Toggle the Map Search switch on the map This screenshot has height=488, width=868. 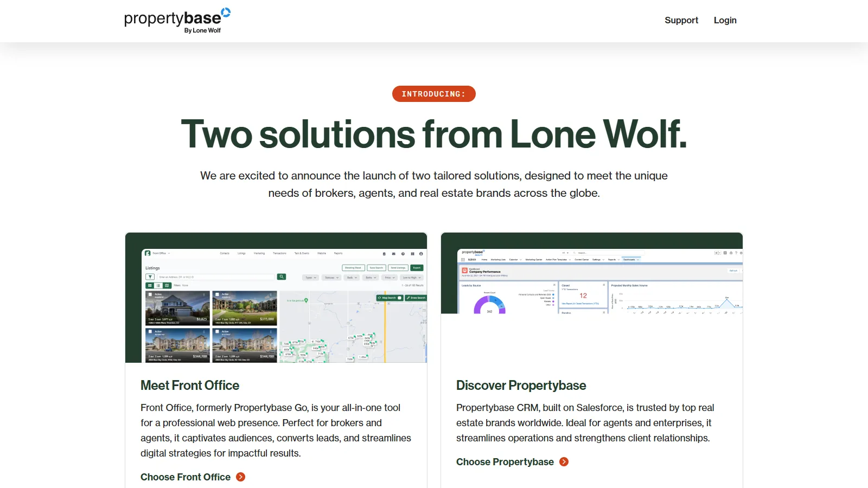(400, 298)
